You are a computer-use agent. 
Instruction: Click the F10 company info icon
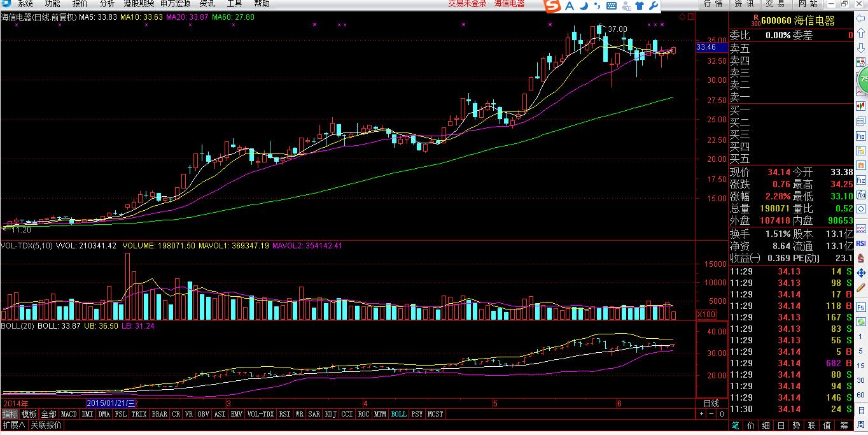click(860, 136)
